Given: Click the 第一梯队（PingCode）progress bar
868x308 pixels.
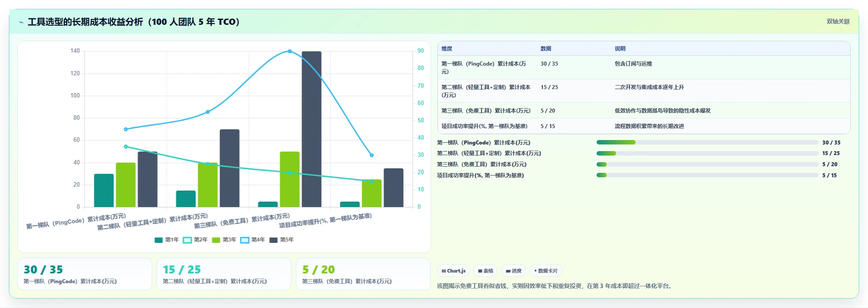Looking at the screenshot, I should point(707,142).
